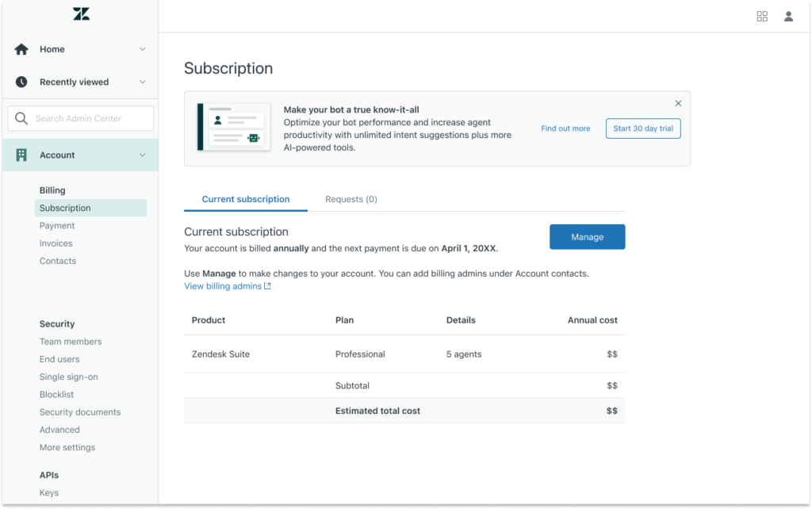Open the user profile icon
Viewport: 812px width, 509px height.
coord(788,16)
